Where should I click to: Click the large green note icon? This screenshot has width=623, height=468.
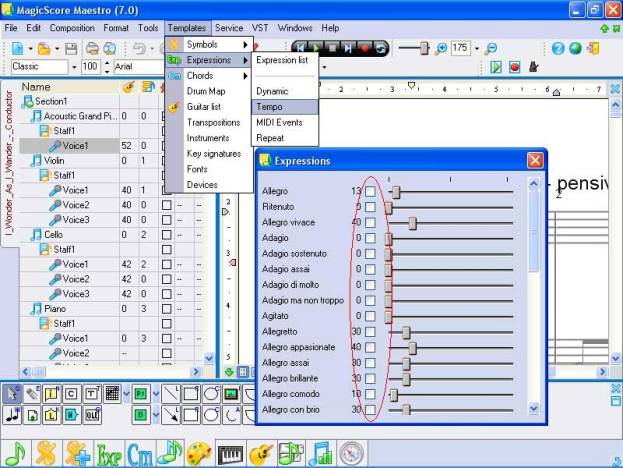(x=15, y=454)
